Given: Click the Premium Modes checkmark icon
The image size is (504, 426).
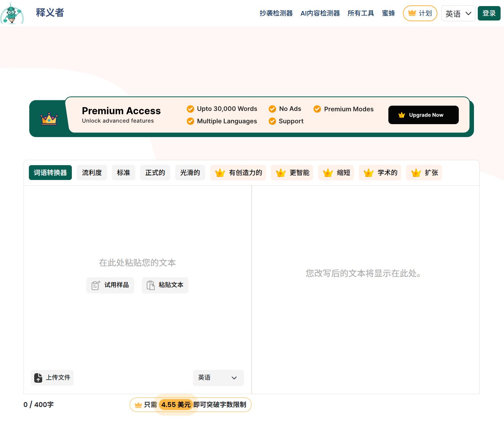Looking at the screenshot, I should pos(317,109).
